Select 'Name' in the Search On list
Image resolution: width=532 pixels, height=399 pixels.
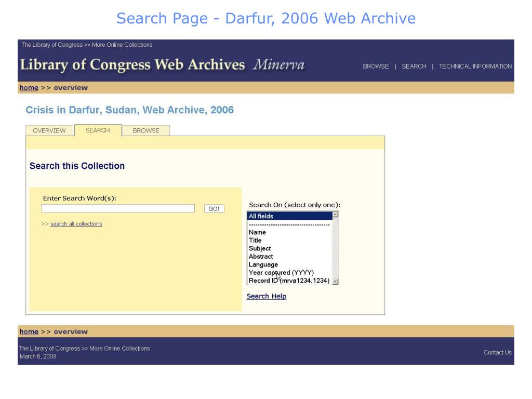pyautogui.click(x=290, y=232)
